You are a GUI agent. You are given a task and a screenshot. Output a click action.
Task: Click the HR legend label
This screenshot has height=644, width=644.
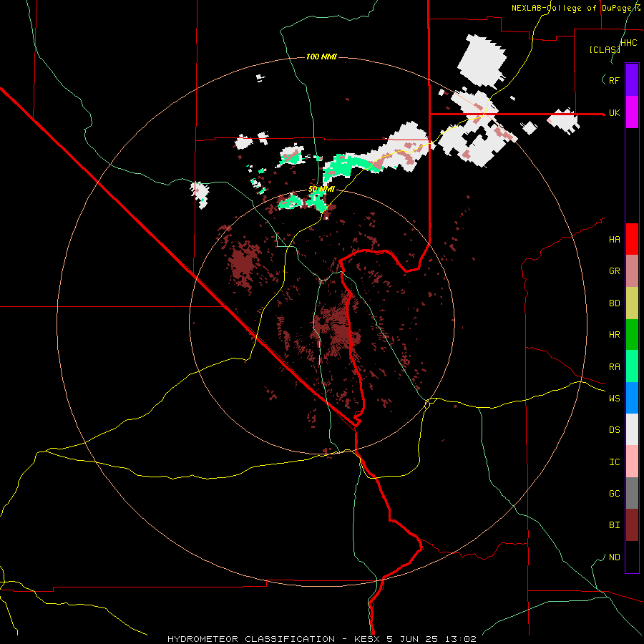(615, 335)
